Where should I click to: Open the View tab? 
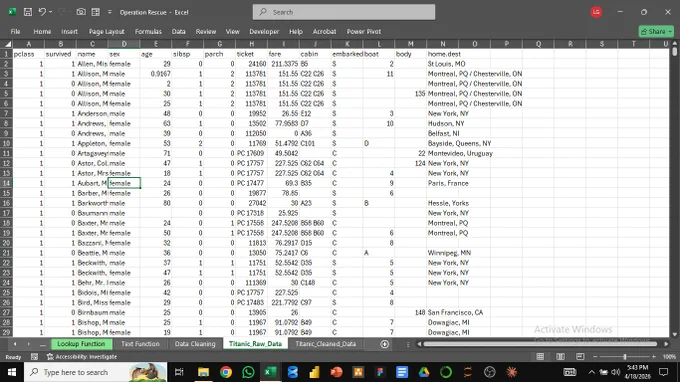(x=232, y=32)
